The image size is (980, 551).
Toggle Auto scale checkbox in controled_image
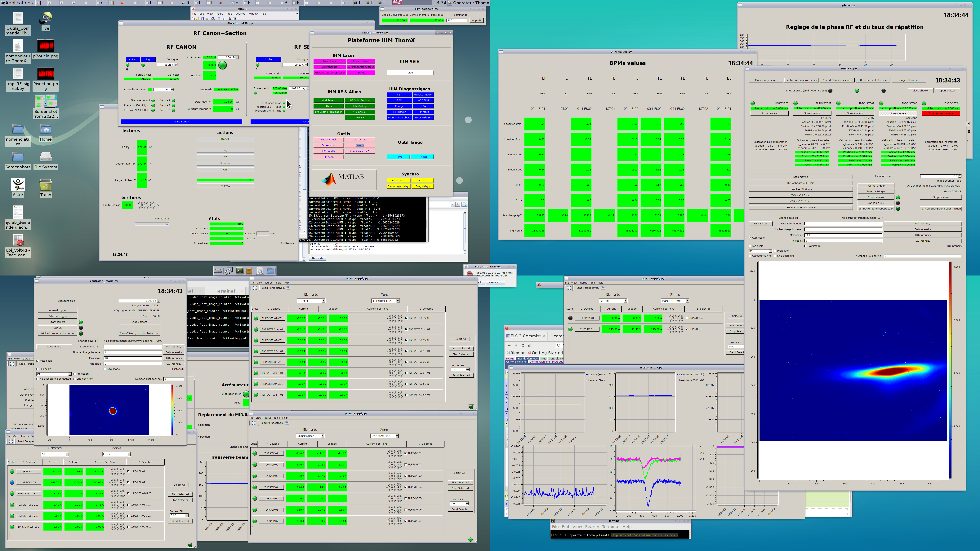click(38, 361)
